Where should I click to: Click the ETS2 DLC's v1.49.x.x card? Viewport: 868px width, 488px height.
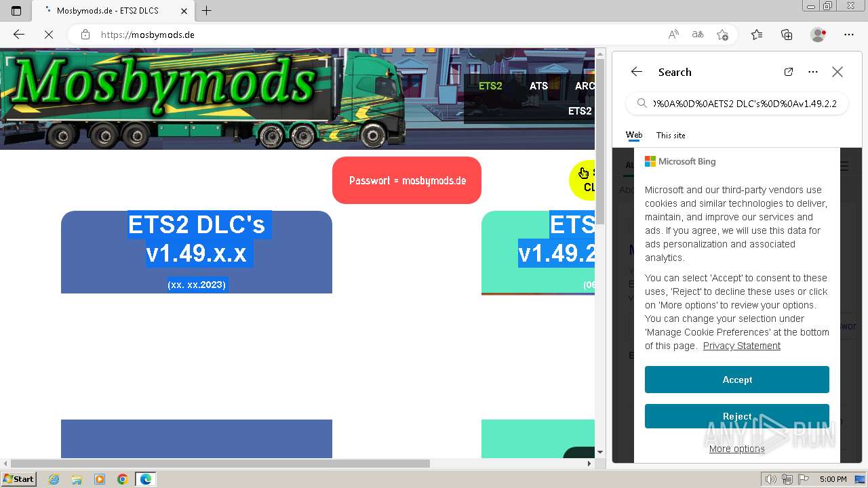197,252
